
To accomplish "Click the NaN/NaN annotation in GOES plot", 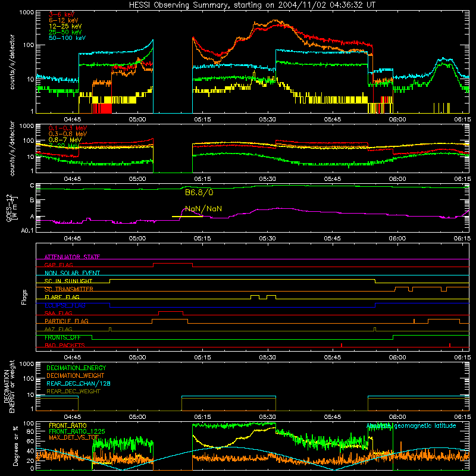I will 203,209.
